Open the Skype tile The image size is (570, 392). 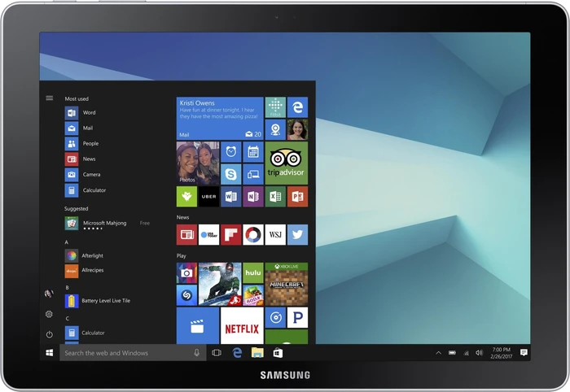click(x=230, y=174)
